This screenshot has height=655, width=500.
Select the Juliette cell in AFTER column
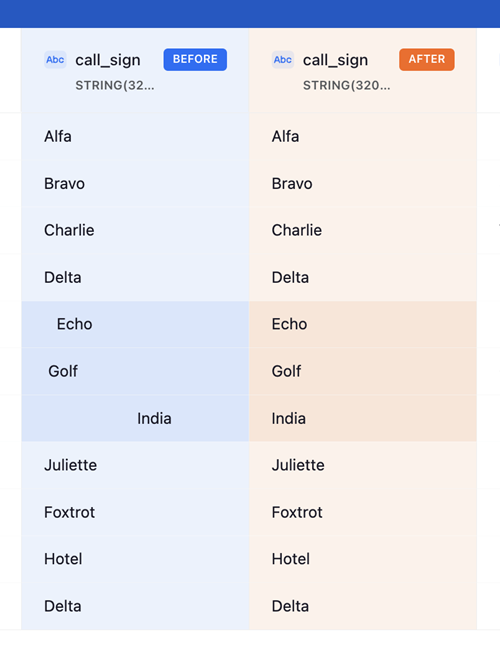tap(363, 465)
